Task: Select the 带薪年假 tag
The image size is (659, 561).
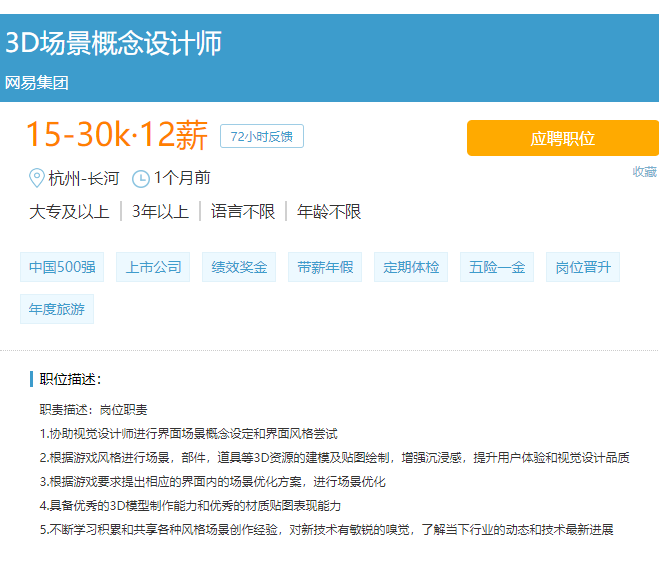Action: coord(325,267)
